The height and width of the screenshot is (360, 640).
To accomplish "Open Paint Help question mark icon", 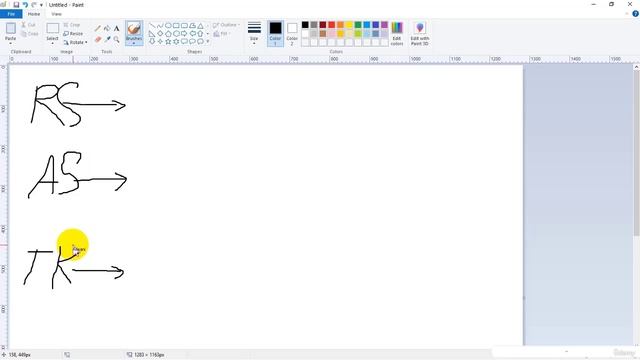I will (635, 14).
